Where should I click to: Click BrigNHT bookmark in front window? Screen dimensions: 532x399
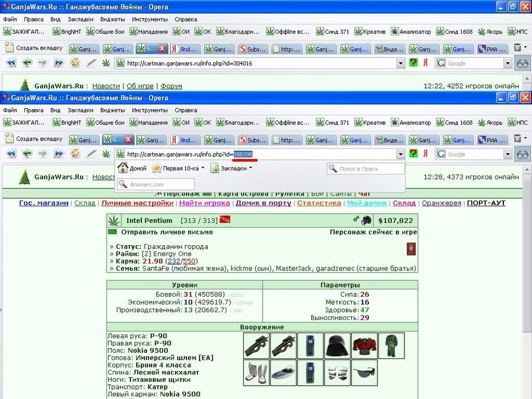point(67,122)
